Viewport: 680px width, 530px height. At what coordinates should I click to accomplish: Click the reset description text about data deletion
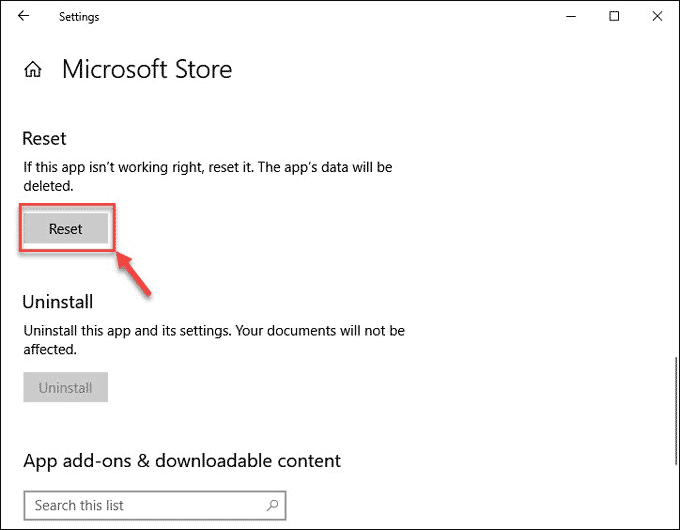pyautogui.click(x=208, y=176)
